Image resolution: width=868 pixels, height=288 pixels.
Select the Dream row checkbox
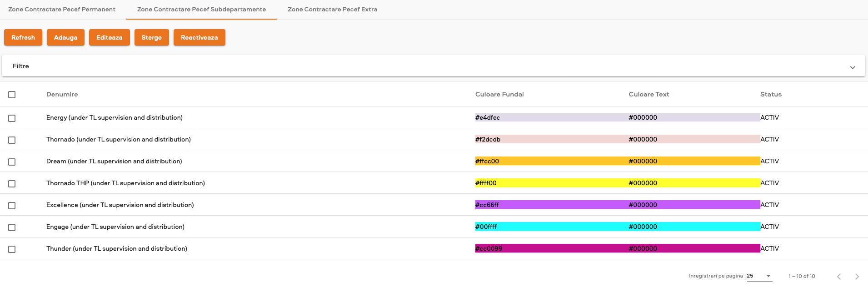(12, 162)
